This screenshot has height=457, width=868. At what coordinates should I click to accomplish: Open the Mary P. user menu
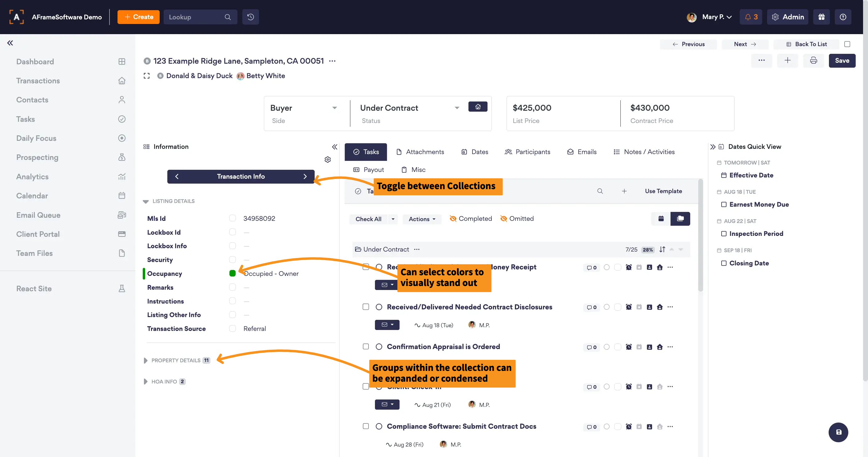pos(709,17)
